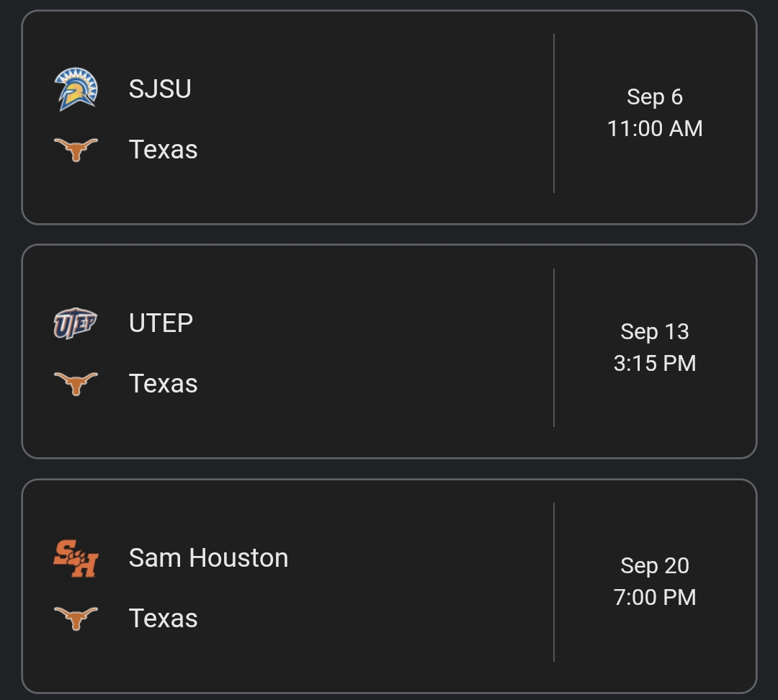Select the Texas name under Sam Houston
This screenshot has width=778, height=700.
163,618
